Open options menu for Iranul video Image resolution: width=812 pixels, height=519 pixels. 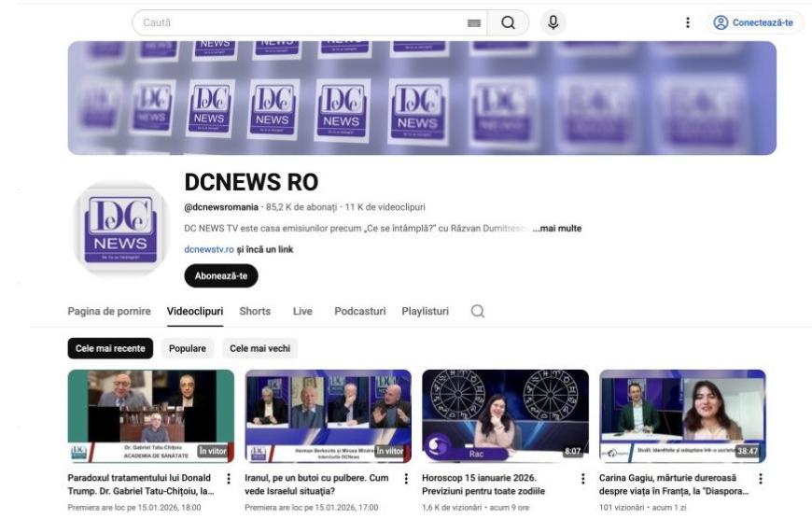pos(406,479)
